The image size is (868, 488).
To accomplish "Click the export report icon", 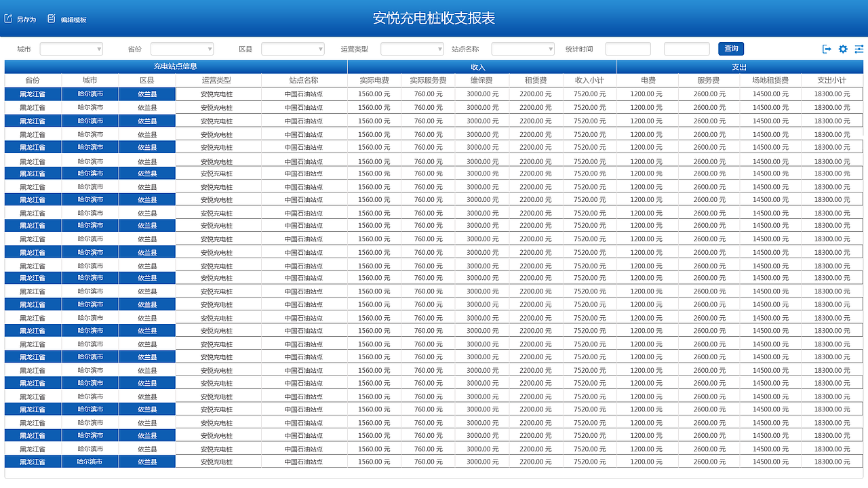I will click(x=827, y=49).
